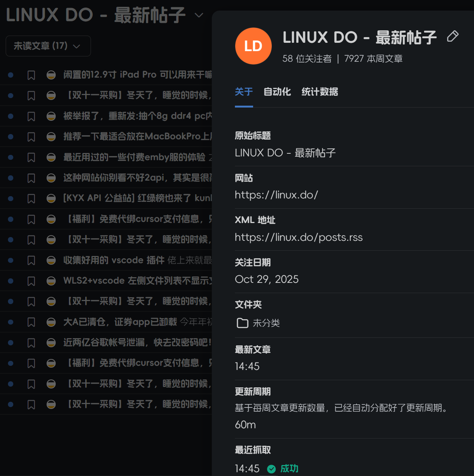Image resolution: width=474 pixels, height=476 pixels.
Task: Toggle the unread dot on 收集好用的 vscode 插件 row
Action: pos(11,261)
